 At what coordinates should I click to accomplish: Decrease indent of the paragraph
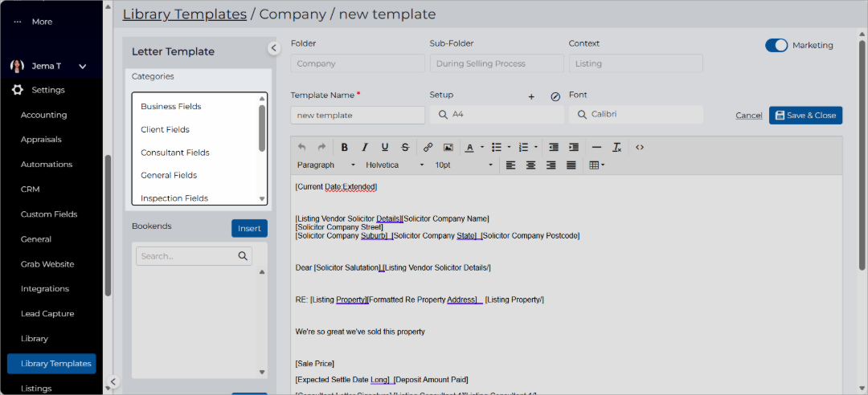554,147
